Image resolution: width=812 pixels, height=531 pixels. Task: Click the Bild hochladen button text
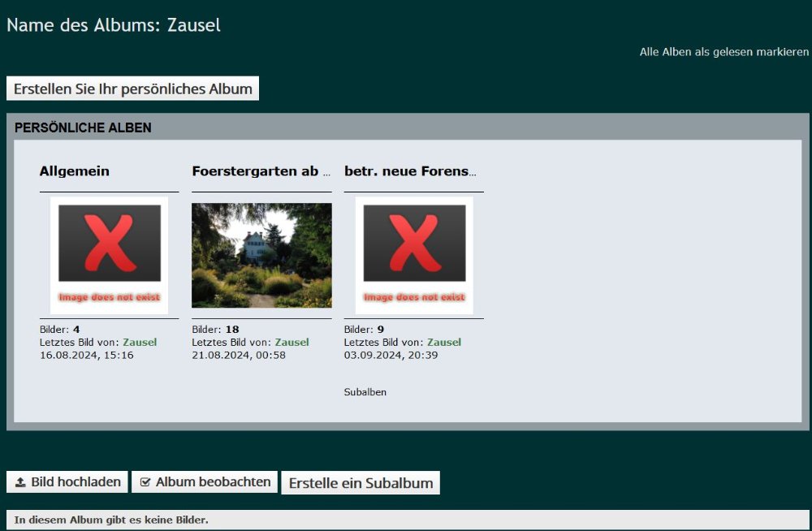click(76, 482)
